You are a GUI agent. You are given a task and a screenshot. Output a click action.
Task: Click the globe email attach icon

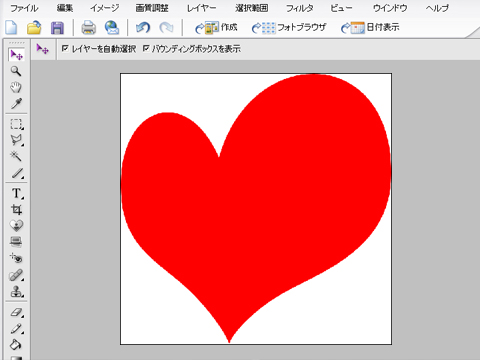pos(112,27)
